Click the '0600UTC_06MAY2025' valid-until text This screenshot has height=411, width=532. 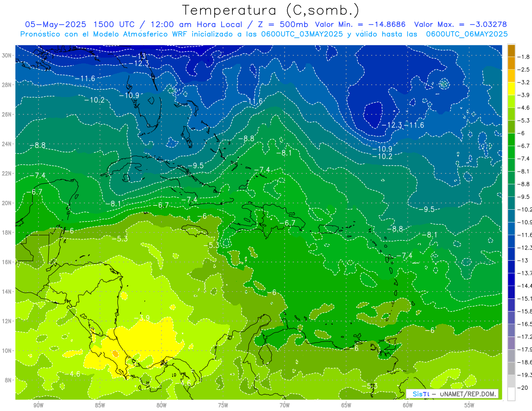click(467, 34)
